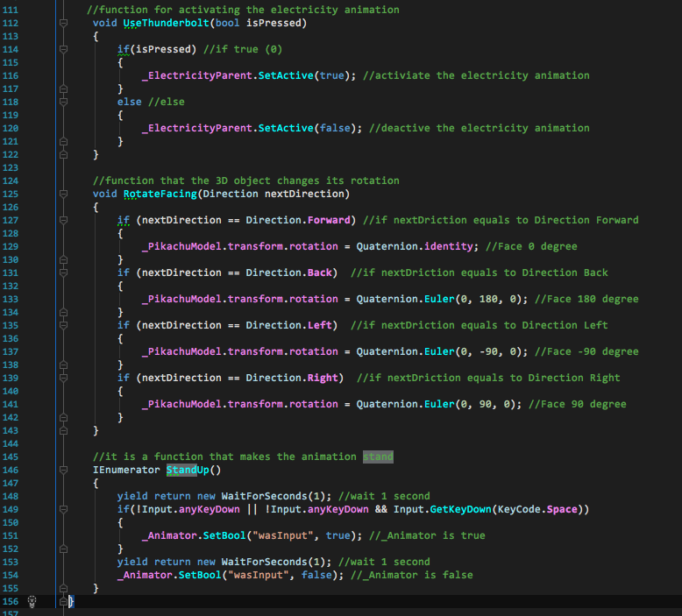Fold the else block at line 118
The image size is (682, 616).
[63, 102]
